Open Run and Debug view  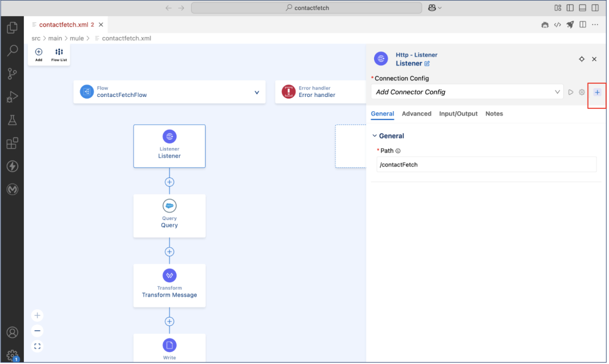click(x=12, y=97)
